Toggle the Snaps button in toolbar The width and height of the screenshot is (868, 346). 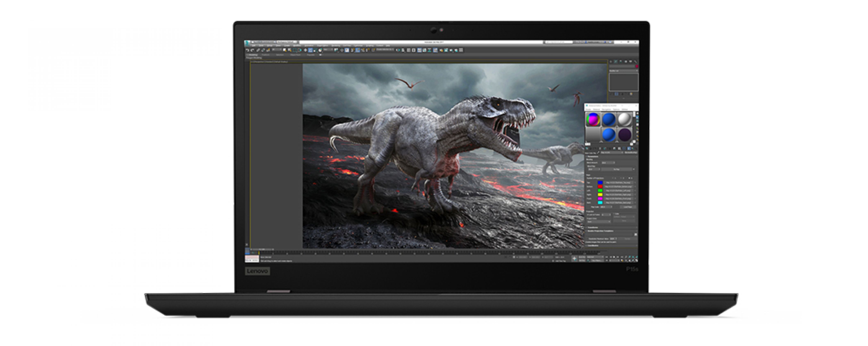point(353,50)
